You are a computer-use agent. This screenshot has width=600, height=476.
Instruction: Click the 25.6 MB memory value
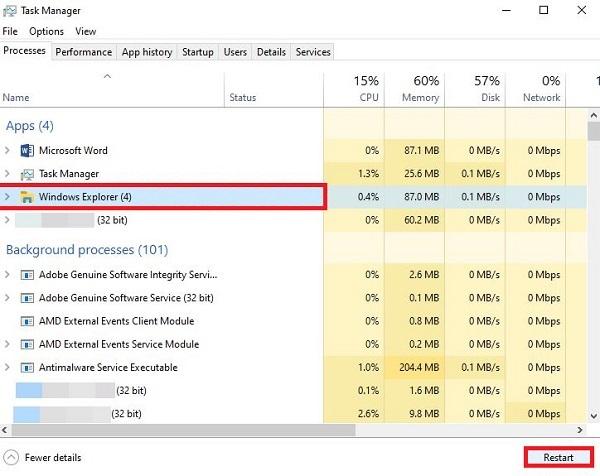pyautogui.click(x=422, y=174)
